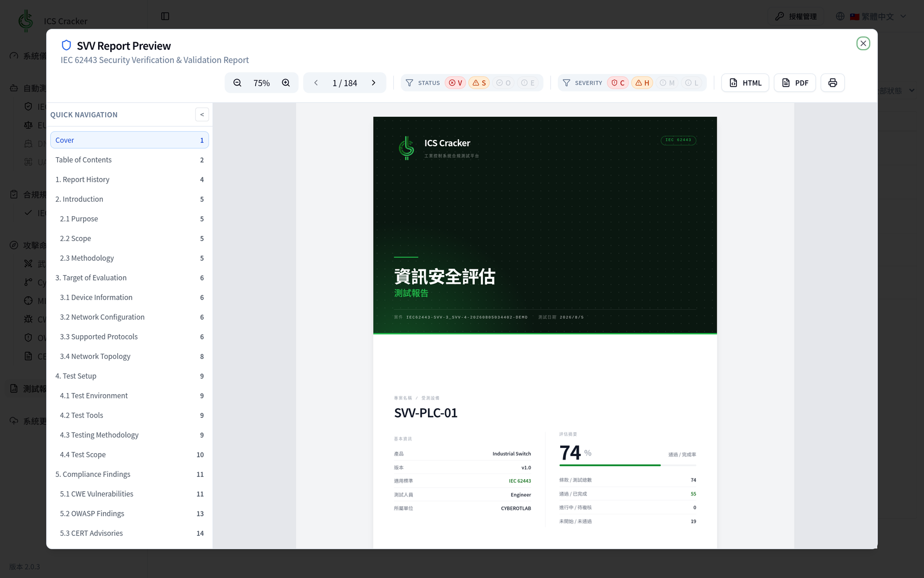
Task: Jump to 5.3 CERT Advisories
Action: (x=129, y=533)
